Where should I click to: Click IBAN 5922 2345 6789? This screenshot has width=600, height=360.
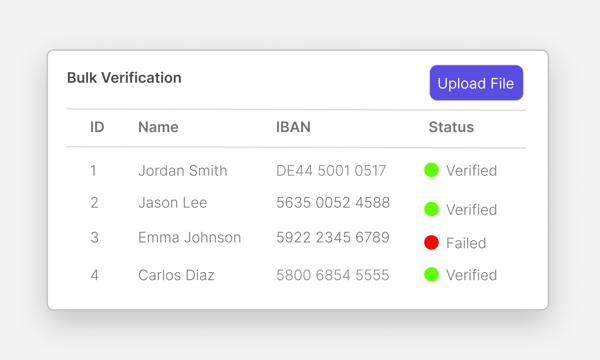pyautogui.click(x=333, y=238)
